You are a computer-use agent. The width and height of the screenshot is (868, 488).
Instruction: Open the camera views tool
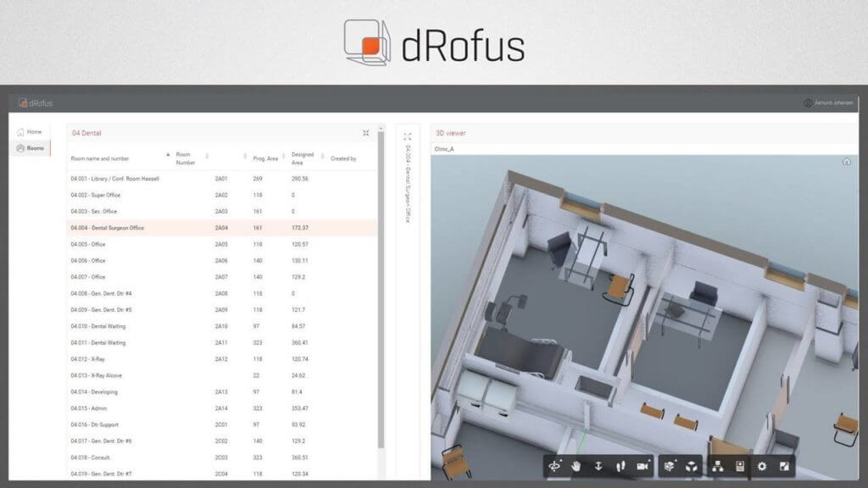pos(643,467)
